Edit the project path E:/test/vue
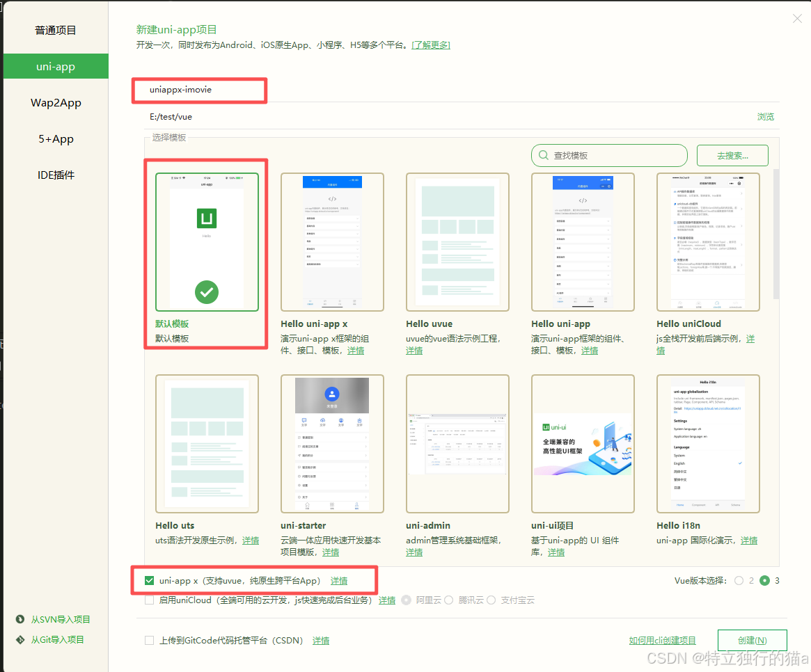The width and height of the screenshot is (811, 672). pos(445,117)
